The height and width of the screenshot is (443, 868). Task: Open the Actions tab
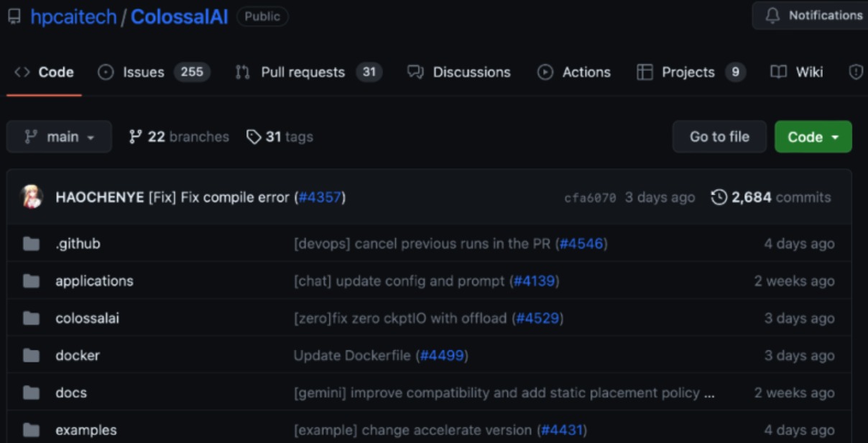pyautogui.click(x=575, y=72)
